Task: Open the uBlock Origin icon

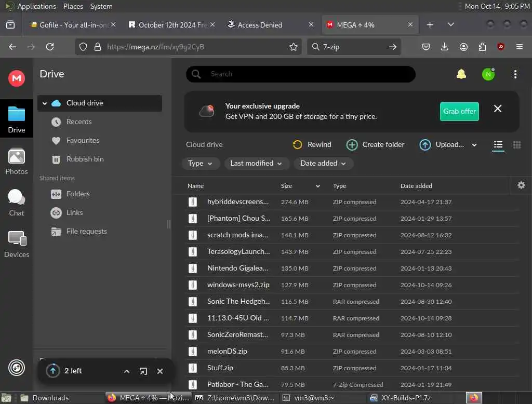Action: coord(500,47)
